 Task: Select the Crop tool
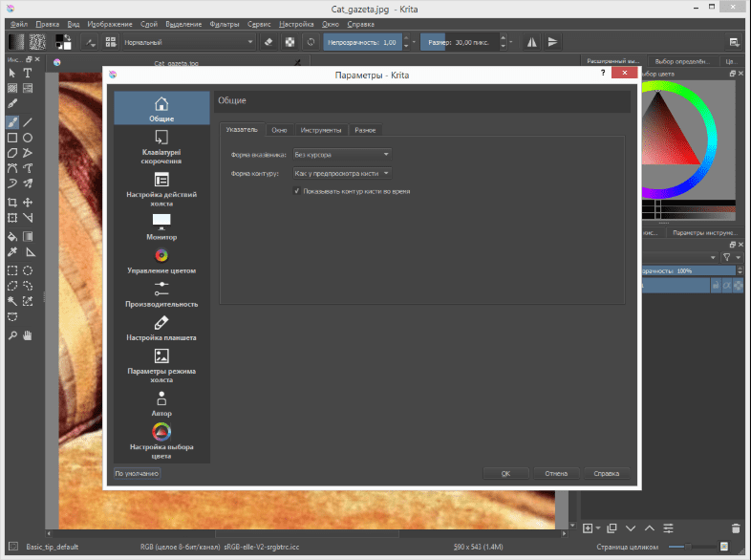coord(12,203)
